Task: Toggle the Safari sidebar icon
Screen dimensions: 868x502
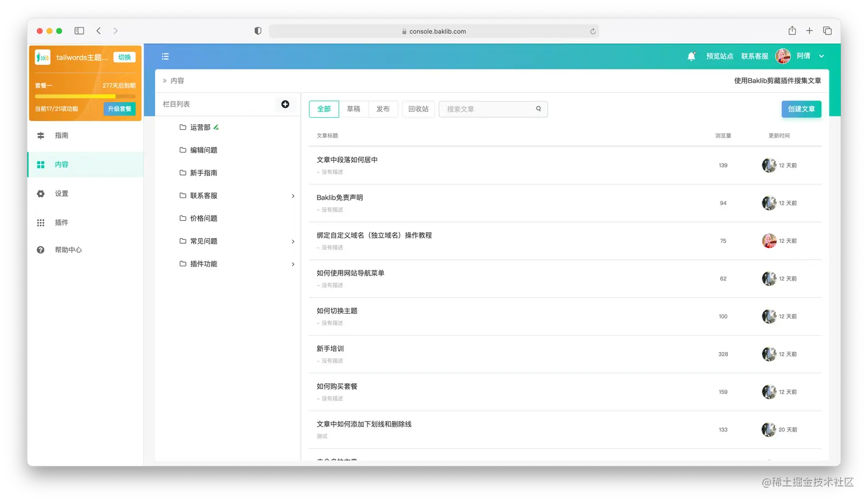Action: [79, 31]
